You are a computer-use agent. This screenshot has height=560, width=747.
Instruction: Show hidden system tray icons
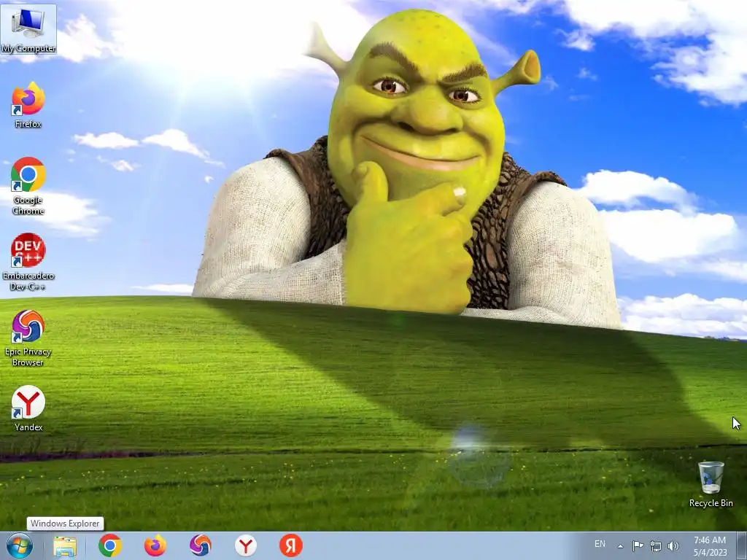coord(620,546)
